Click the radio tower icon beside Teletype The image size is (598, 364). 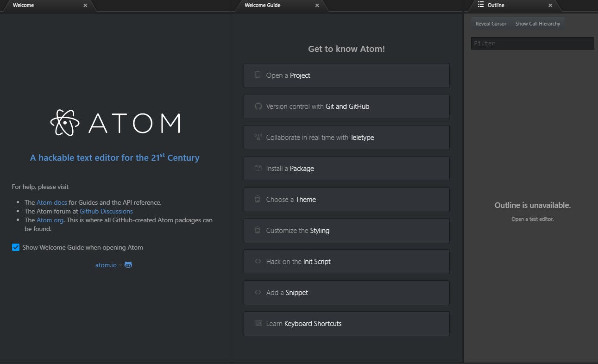coord(258,137)
